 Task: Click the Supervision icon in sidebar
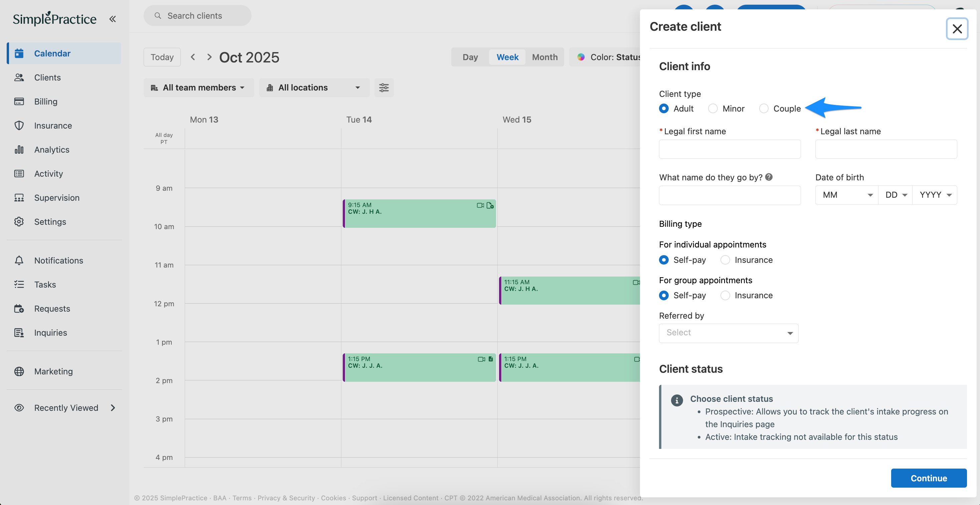tap(19, 198)
